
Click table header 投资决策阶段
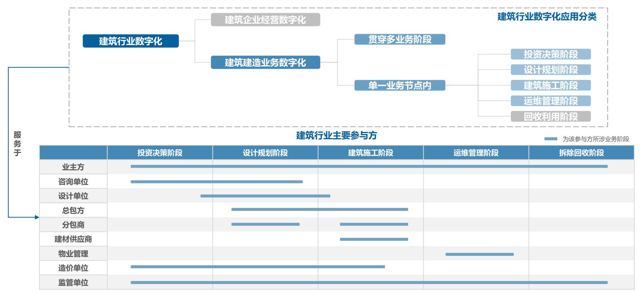160,153
